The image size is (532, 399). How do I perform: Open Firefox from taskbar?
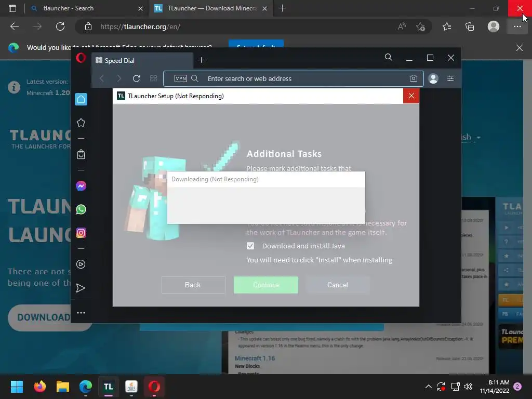pyautogui.click(x=39, y=387)
